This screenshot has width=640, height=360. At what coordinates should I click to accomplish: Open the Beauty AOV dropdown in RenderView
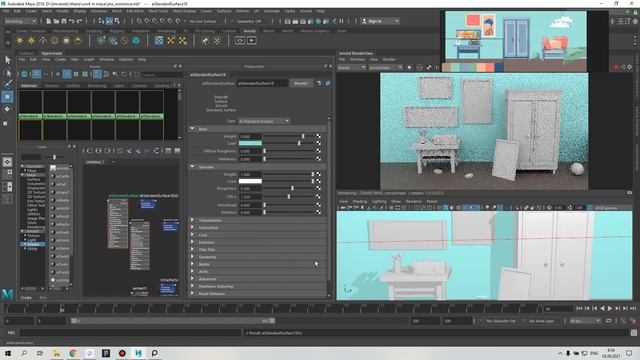pyautogui.click(x=351, y=67)
